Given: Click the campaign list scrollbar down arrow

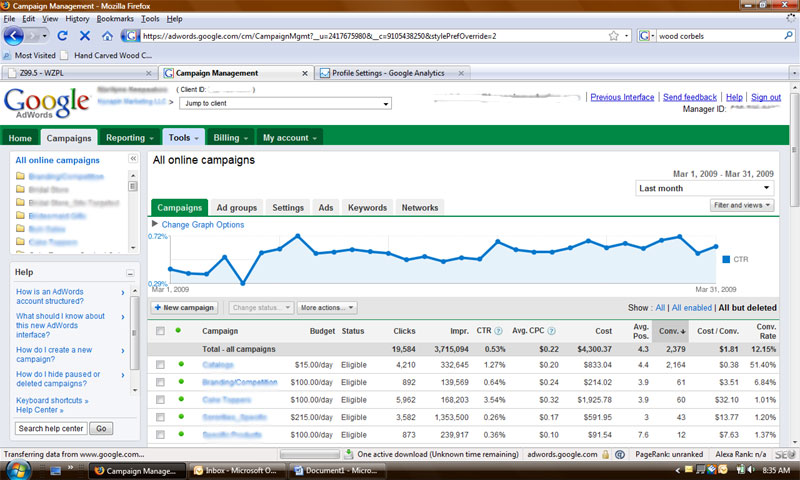Looking at the screenshot, I should point(133,247).
